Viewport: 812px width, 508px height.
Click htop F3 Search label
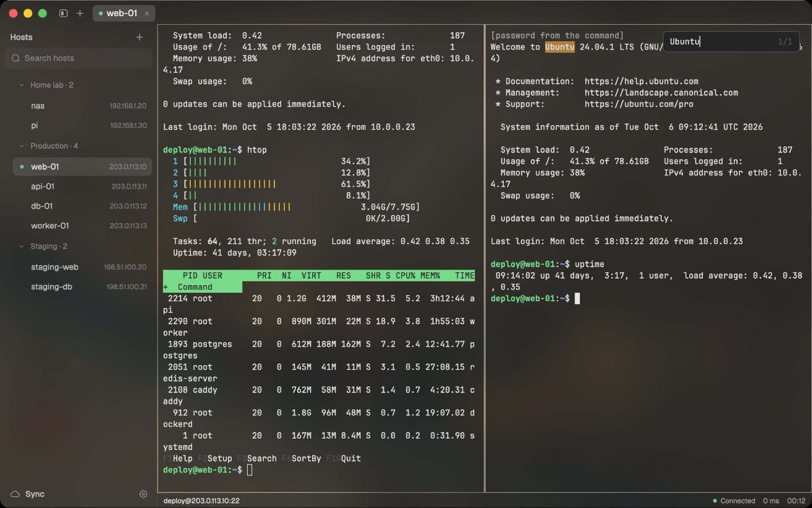tap(257, 458)
